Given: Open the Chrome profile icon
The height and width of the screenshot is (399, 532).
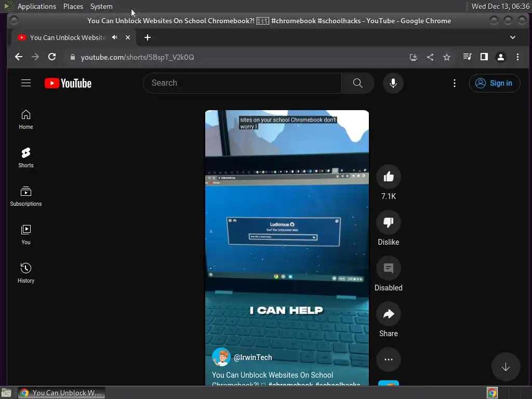Looking at the screenshot, I should click(500, 57).
